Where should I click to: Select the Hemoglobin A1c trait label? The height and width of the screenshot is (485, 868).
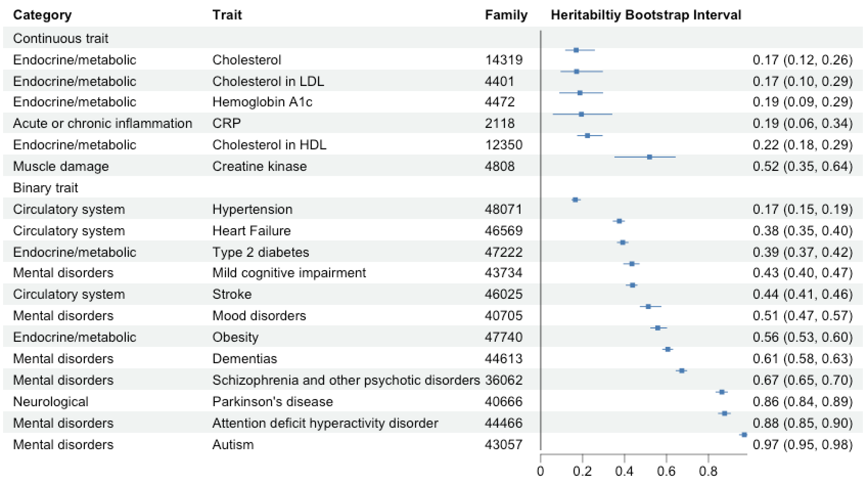(x=262, y=102)
